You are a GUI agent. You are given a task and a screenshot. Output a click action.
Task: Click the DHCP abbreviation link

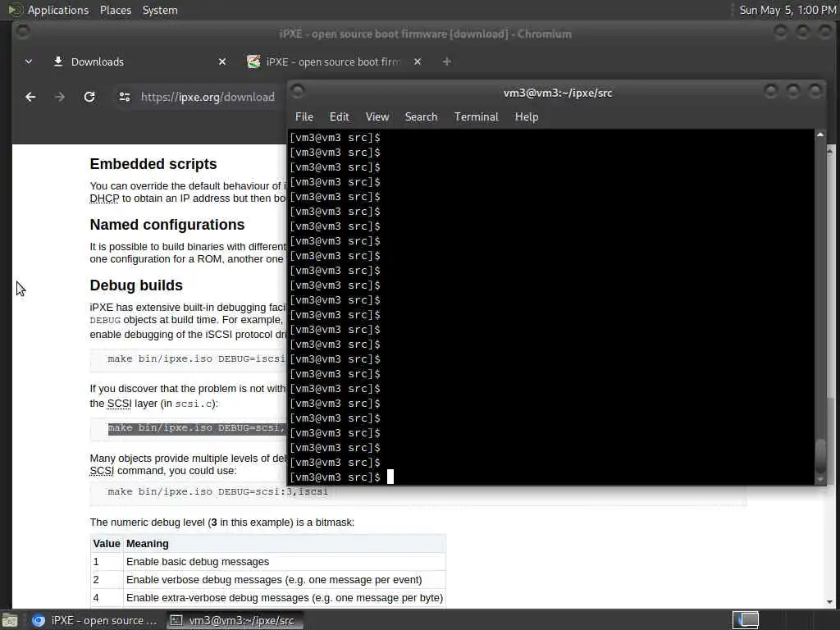pyautogui.click(x=104, y=199)
